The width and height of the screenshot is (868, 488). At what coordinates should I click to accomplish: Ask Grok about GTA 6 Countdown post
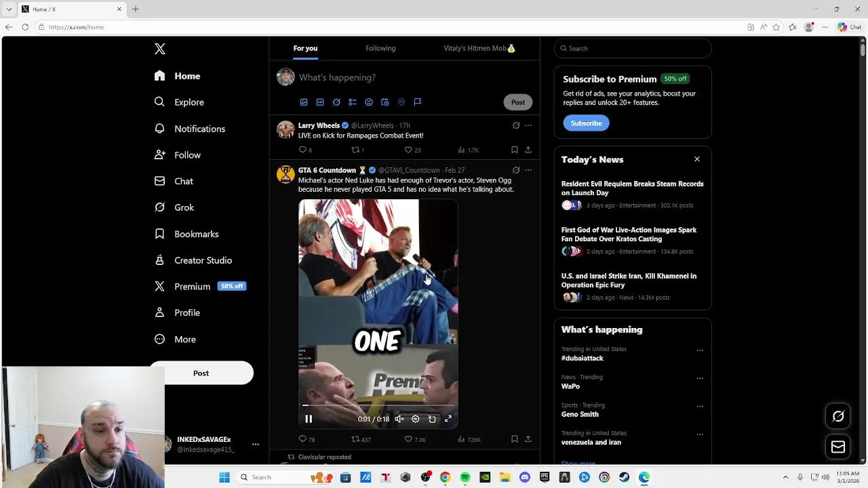tap(516, 170)
